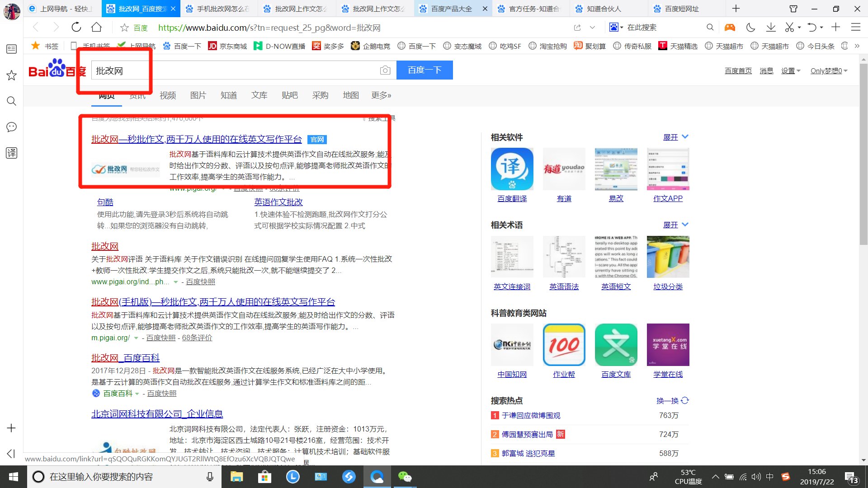Click 百度一下 search button
This screenshot has width=868, height=488.
[425, 70]
